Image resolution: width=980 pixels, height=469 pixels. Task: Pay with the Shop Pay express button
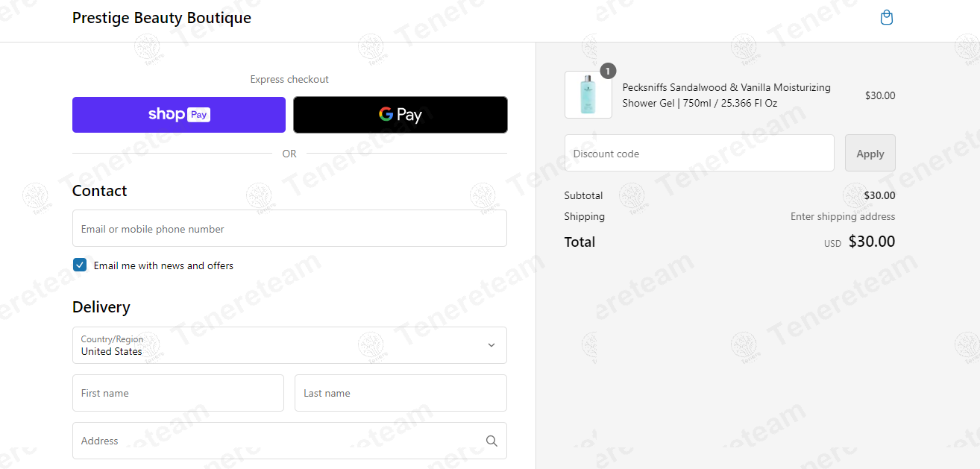tap(179, 115)
